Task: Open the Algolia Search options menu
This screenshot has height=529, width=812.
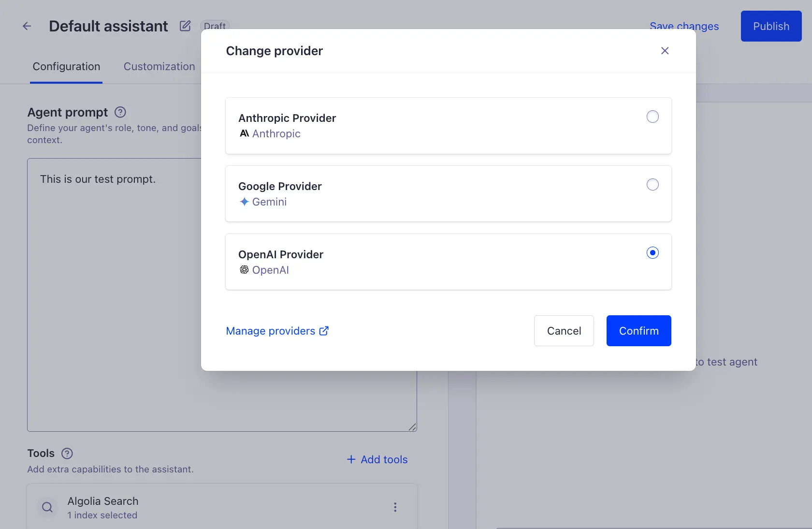Action: (395, 507)
